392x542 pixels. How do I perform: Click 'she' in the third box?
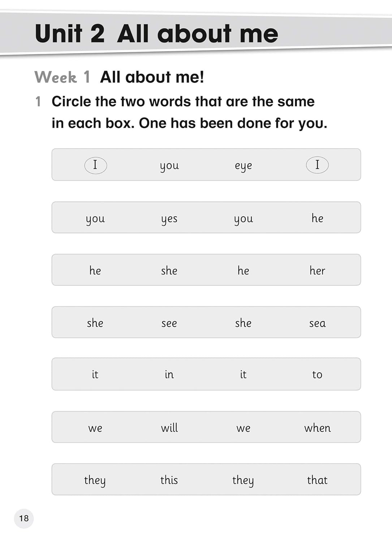point(169,271)
